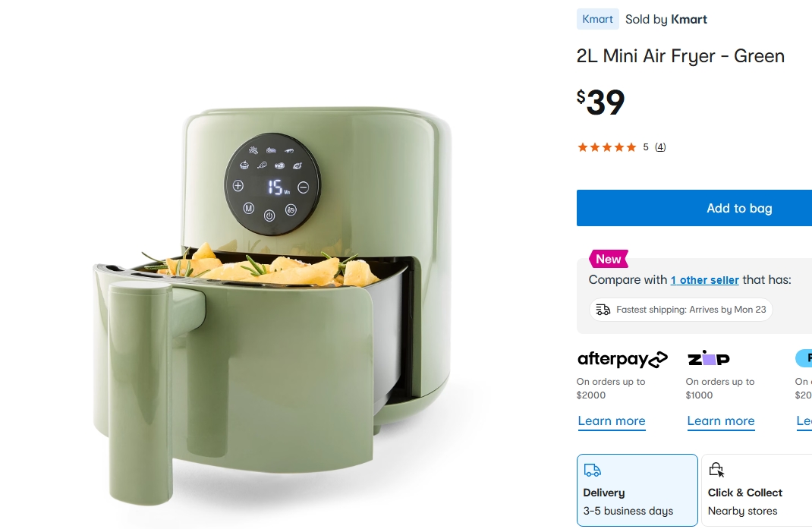Click Fastest shipping Arrives by Mon 23 chip
Screen dimensions: 812x529
(681, 310)
